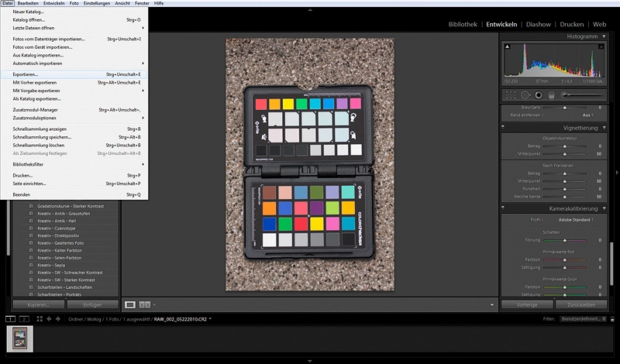This screenshot has width=620, height=364.
Task: Choose Als Katalog exportieren... entry
Action: [x=74, y=99]
